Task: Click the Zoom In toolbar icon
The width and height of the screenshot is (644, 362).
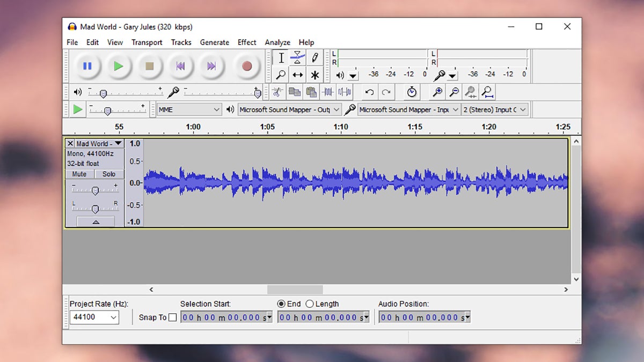Action: pos(438,92)
